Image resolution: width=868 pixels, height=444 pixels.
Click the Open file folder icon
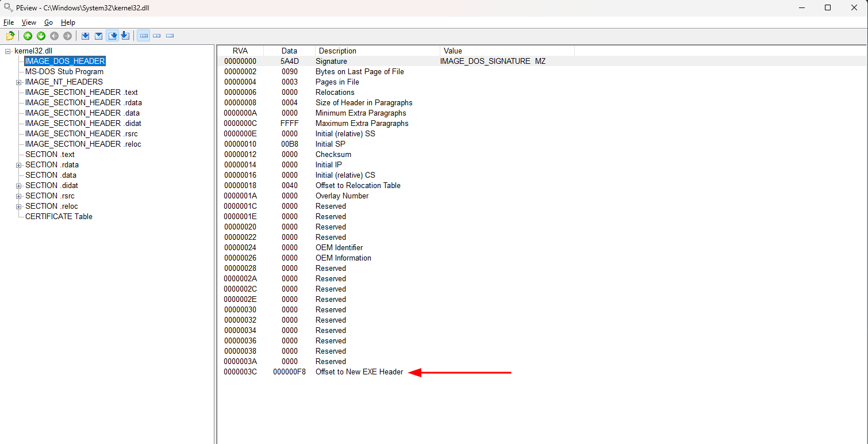click(10, 36)
